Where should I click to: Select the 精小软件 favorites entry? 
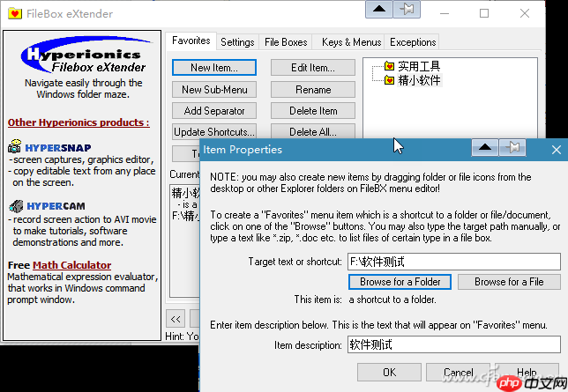point(418,81)
